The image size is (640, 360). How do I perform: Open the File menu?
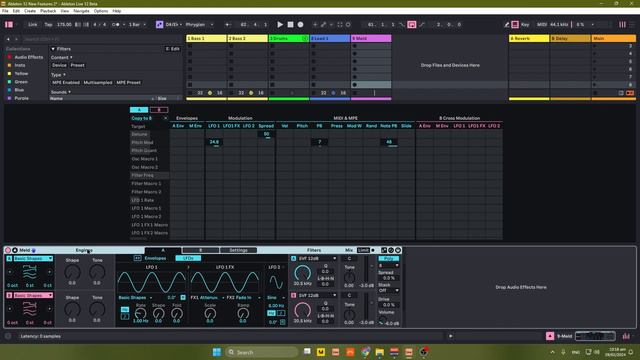point(5,11)
